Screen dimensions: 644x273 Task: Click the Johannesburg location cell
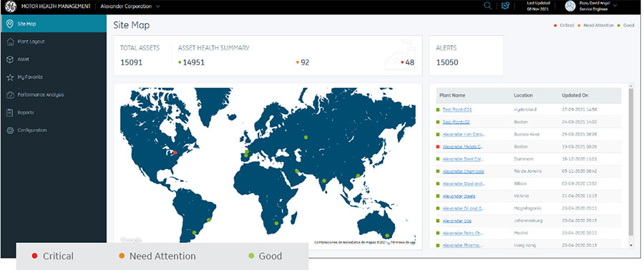click(528, 221)
